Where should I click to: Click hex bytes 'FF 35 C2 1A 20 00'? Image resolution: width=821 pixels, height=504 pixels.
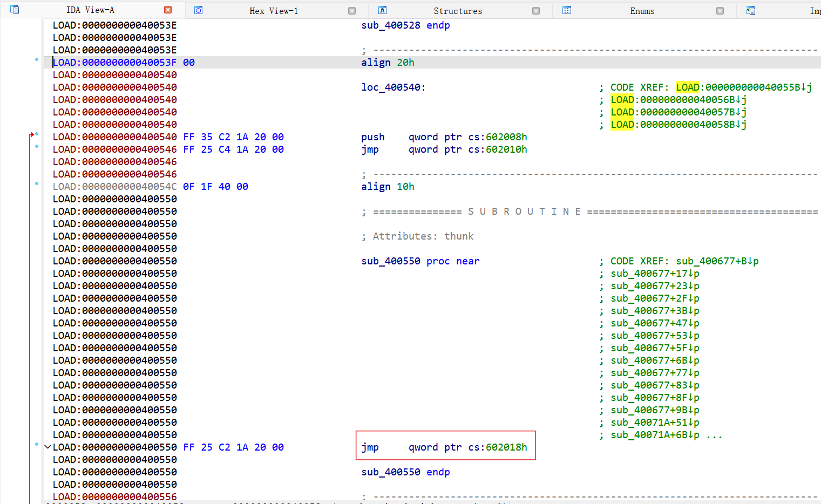[233, 137]
